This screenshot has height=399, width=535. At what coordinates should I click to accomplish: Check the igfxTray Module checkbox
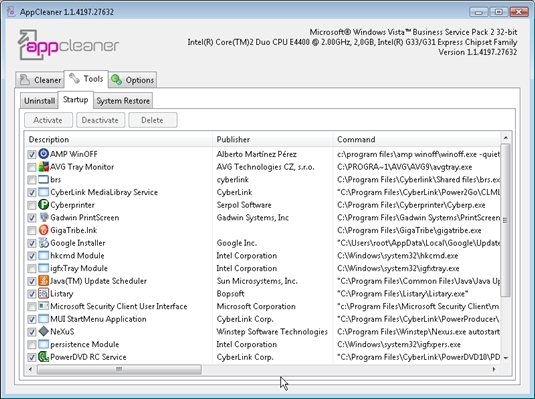[x=32, y=269]
